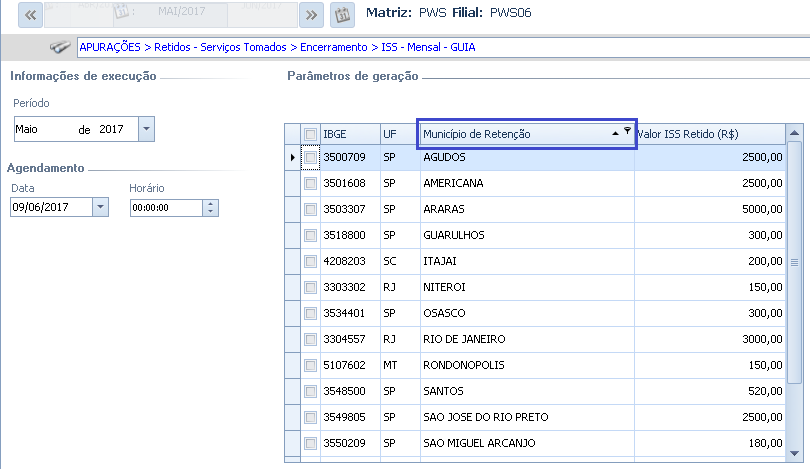Advance to the next period with the double-right arrow
The width and height of the screenshot is (810, 469).
[x=313, y=15]
